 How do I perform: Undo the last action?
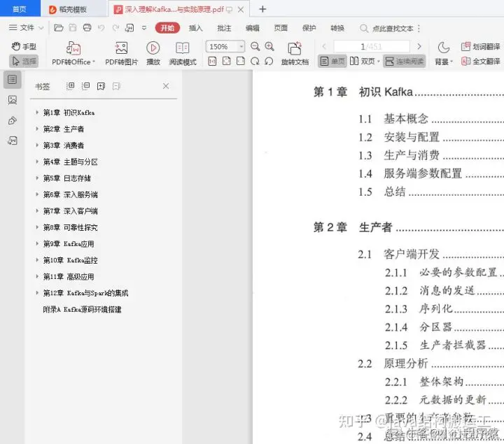point(101,28)
